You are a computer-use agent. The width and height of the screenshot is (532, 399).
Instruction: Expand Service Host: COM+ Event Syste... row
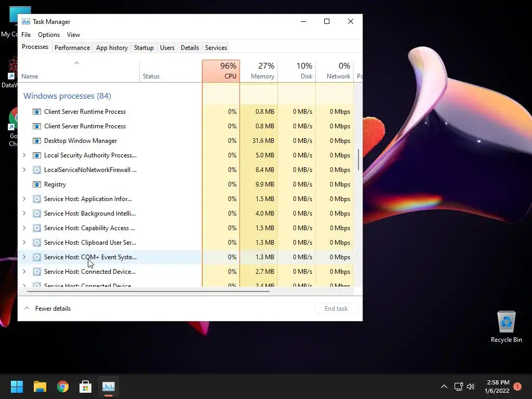tap(24, 257)
